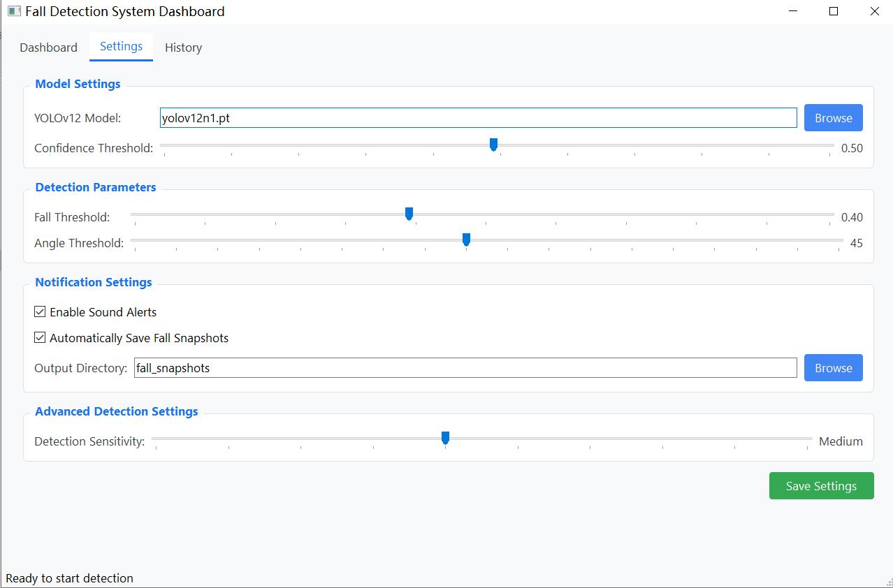
Task: Grab the Fall Threshold slider handle
Action: [409, 214]
